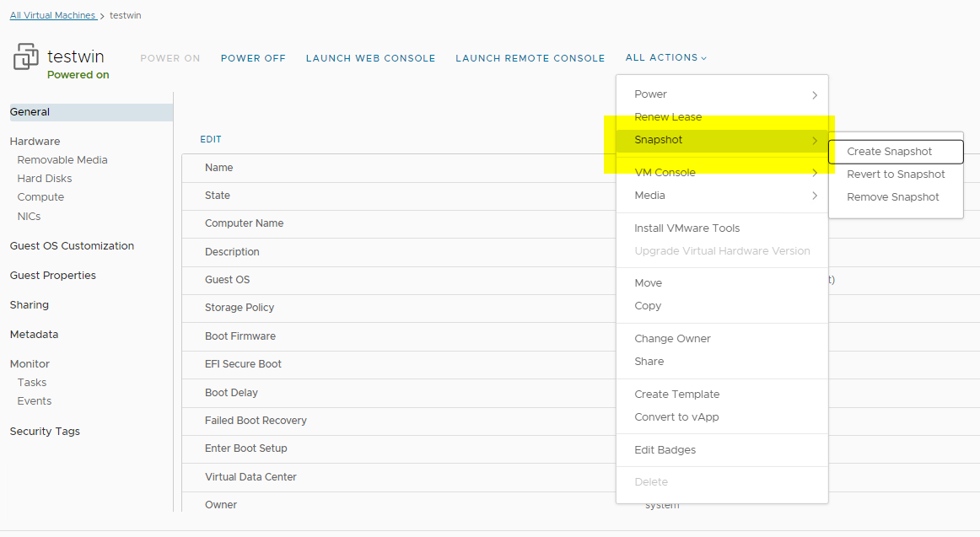Select Create Template from menu
980x537 pixels.
coord(676,395)
